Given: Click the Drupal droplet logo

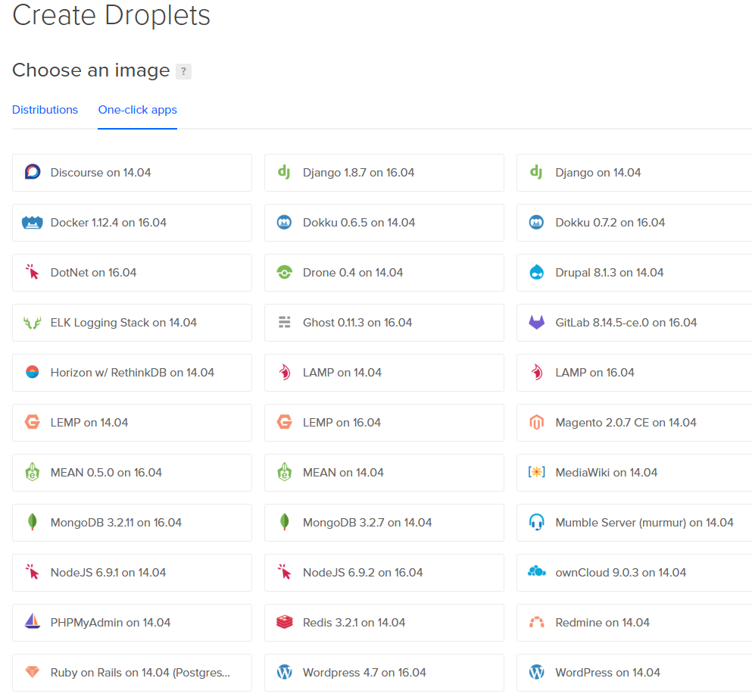Looking at the screenshot, I should [537, 272].
